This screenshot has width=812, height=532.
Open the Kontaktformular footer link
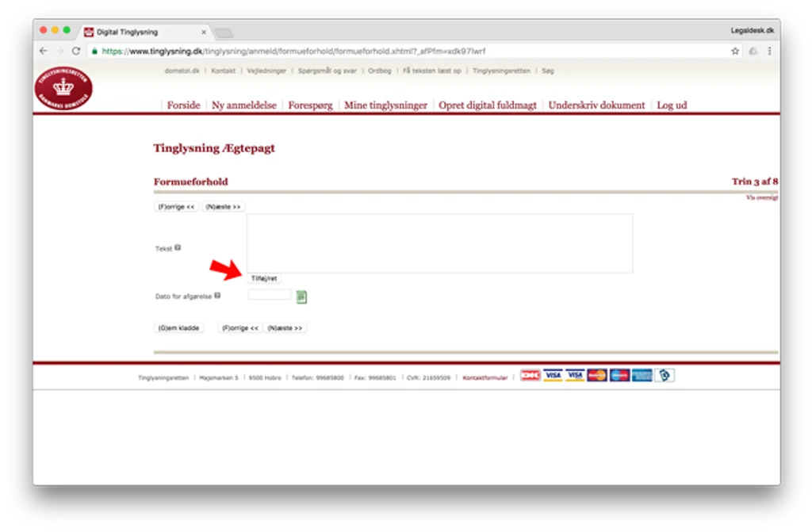pyautogui.click(x=485, y=377)
